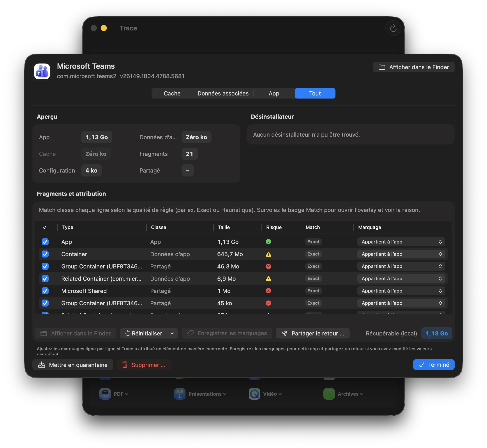487x448 pixels.
Task: Click the Configuration value 4 ko
Action: coord(91,170)
